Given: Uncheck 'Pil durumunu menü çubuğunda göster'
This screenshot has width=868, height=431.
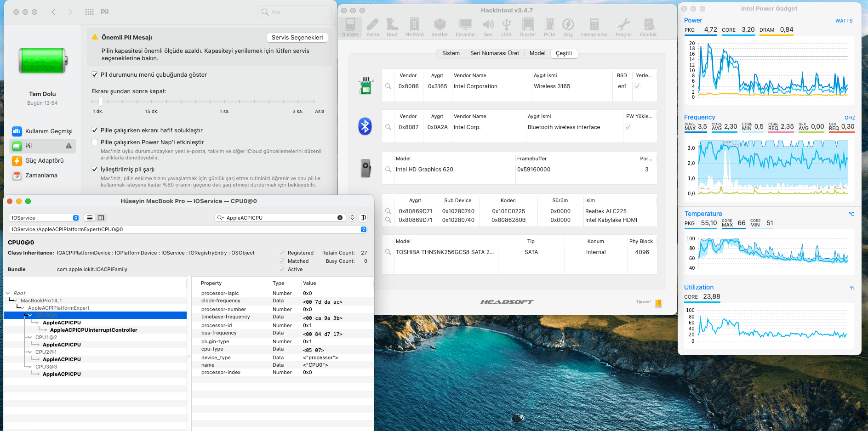Looking at the screenshot, I should click(x=95, y=75).
